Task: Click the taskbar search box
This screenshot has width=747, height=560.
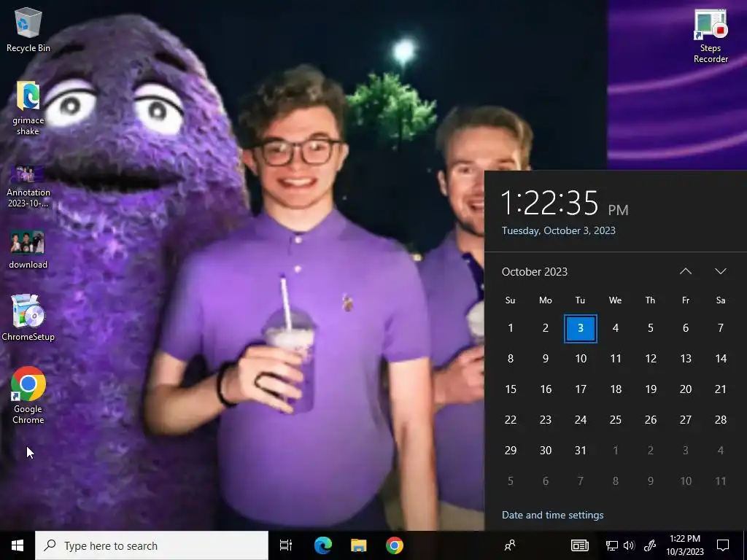Action: (152, 545)
